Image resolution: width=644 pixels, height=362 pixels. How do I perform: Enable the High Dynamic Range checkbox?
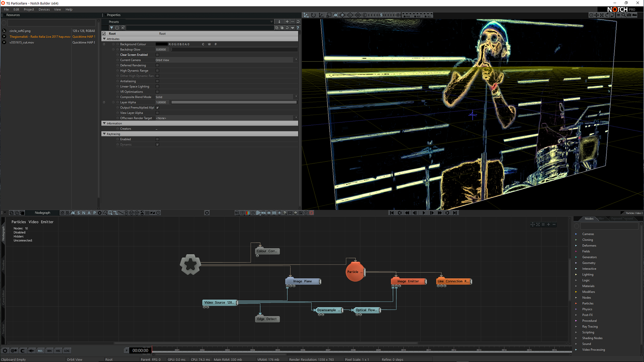point(157,71)
